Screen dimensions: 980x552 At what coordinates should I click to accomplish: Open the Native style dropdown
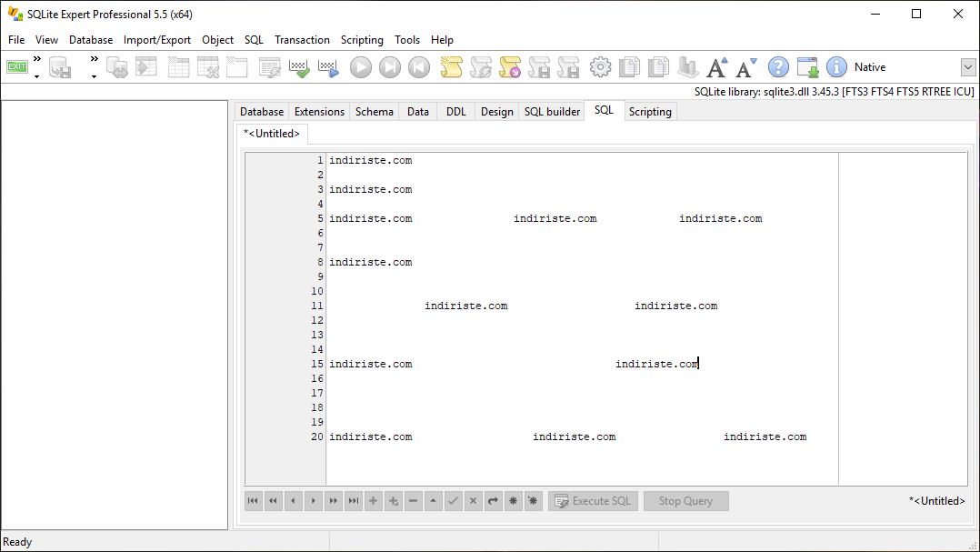tap(967, 67)
